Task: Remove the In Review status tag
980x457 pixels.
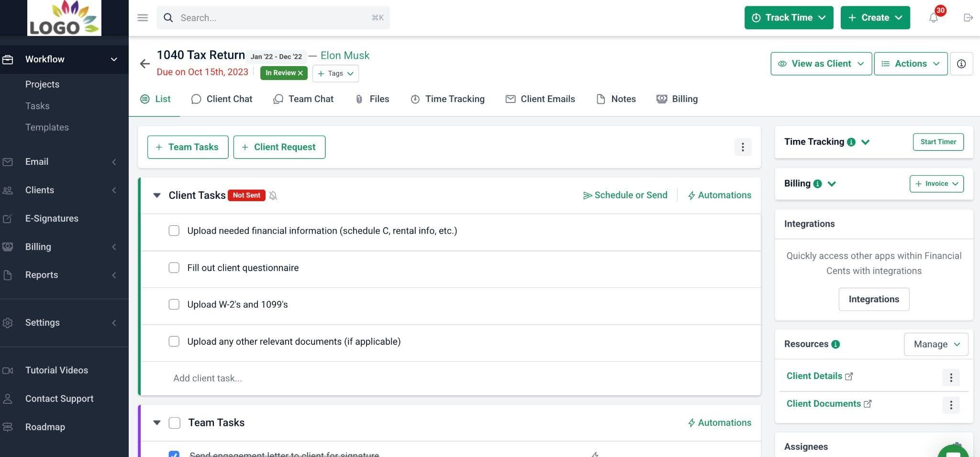Action: coord(301,73)
